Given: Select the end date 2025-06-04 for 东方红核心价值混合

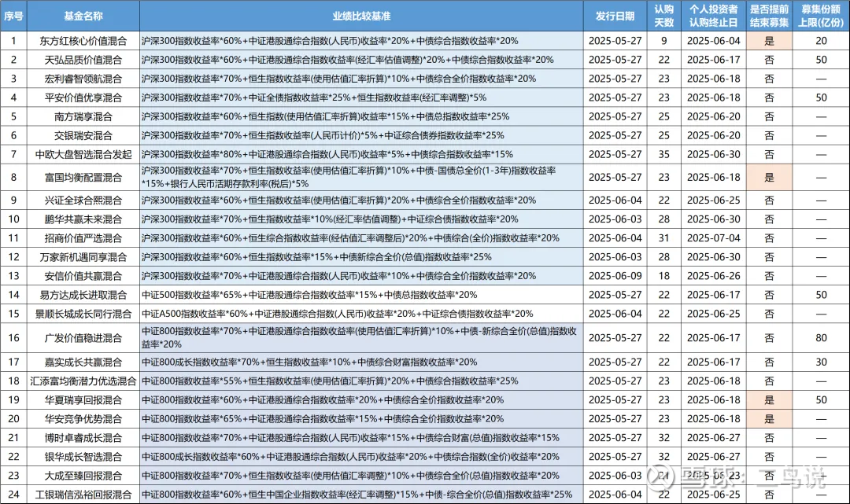Looking at the screenshot, I should 713,41.
